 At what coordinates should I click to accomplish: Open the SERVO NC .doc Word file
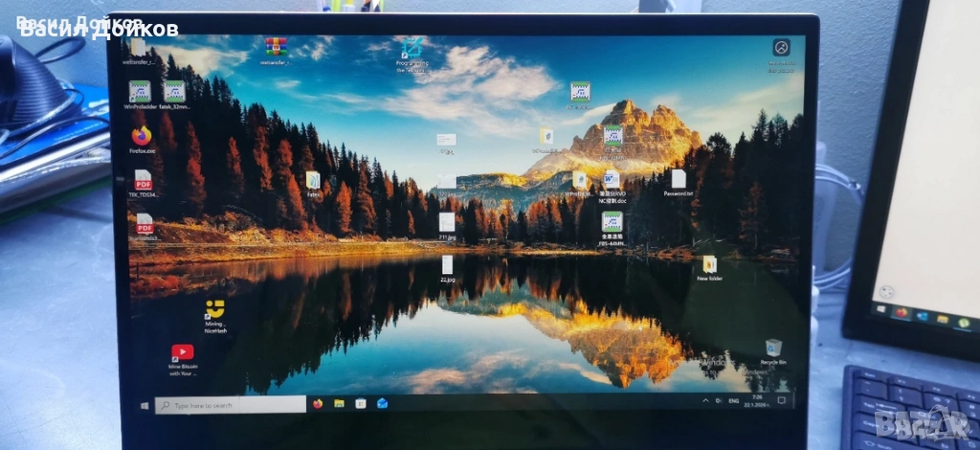click(x=612, y=180)
